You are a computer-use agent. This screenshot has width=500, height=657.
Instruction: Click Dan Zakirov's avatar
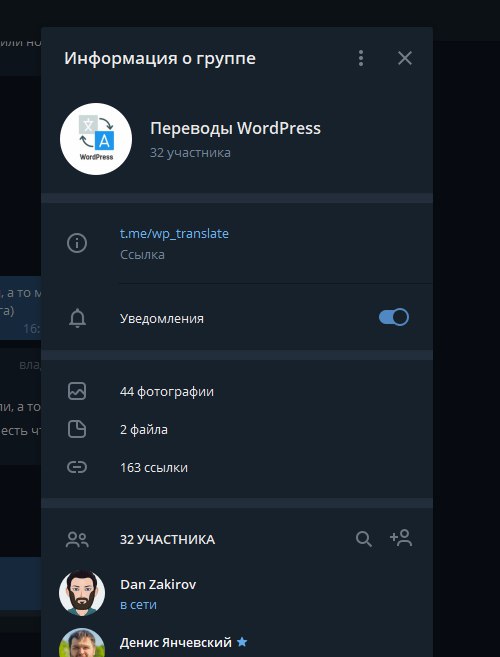[82, 592]
